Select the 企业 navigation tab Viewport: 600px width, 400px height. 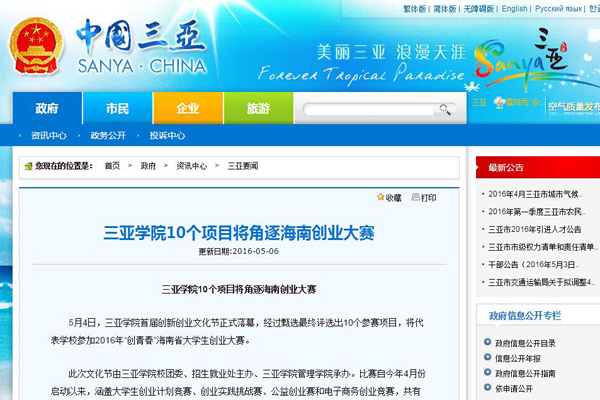(x=187, y=108)
